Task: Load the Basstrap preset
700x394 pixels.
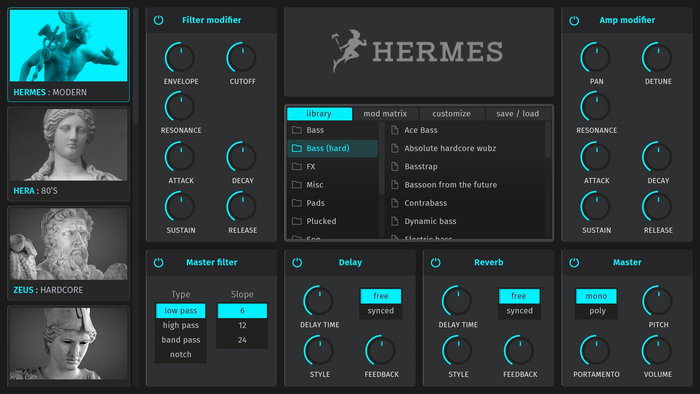Action: pyautogui.click(x=466, y=166)
